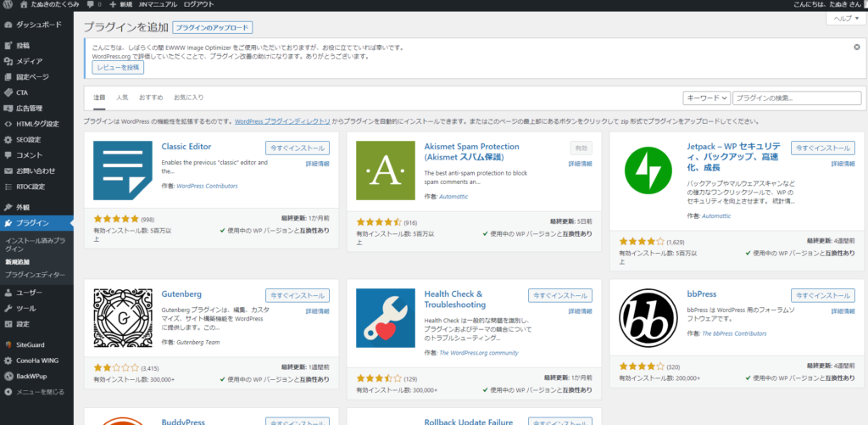Switch to the 人気 tab

122,98
